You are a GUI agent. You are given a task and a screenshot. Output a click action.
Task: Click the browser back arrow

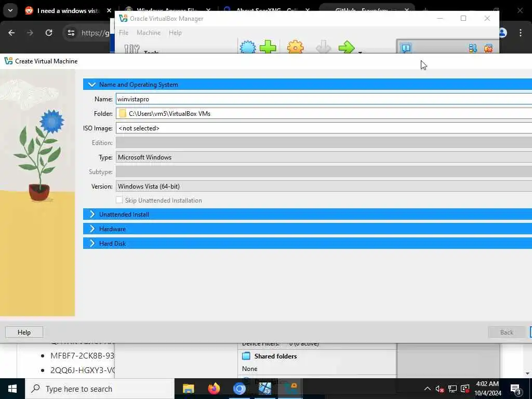11,33
